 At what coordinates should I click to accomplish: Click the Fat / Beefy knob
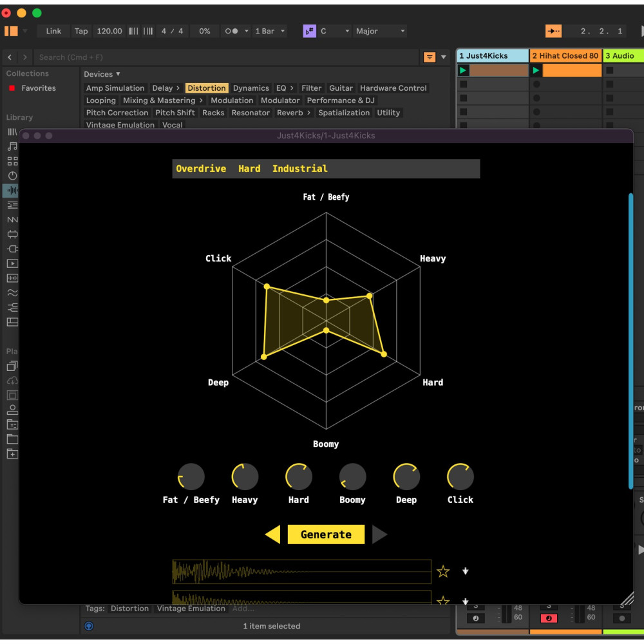pos(191,477)
